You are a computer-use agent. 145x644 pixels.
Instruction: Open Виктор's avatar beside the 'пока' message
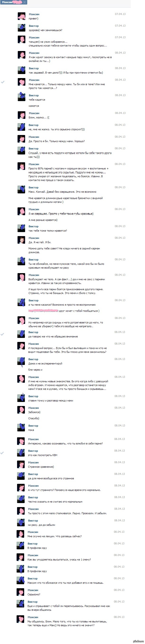point(21,428)
